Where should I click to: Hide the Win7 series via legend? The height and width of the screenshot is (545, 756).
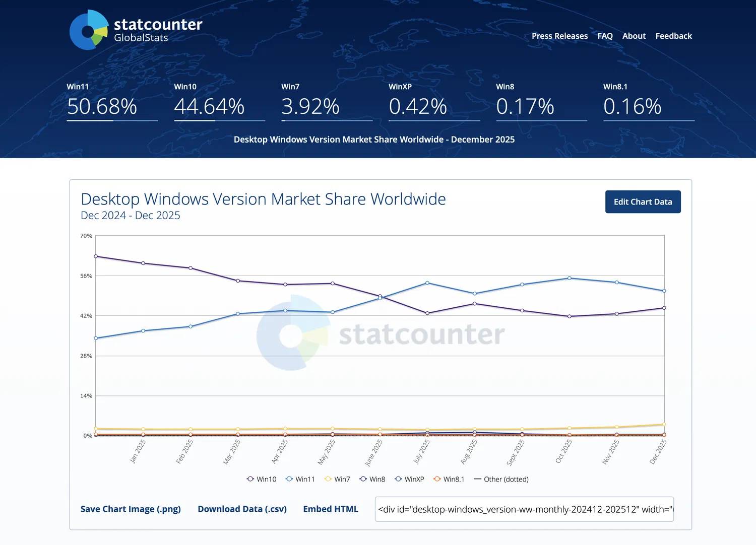[x=337, y=479]
